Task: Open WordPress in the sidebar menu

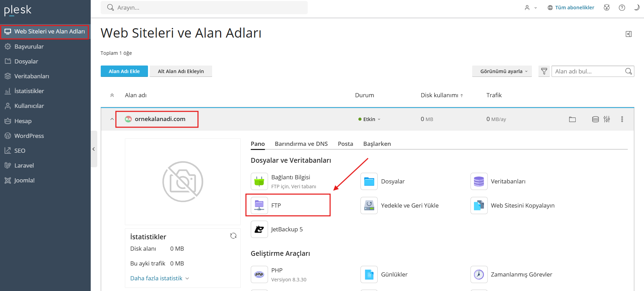Action: pyautogui.click(x=29, y=136)
